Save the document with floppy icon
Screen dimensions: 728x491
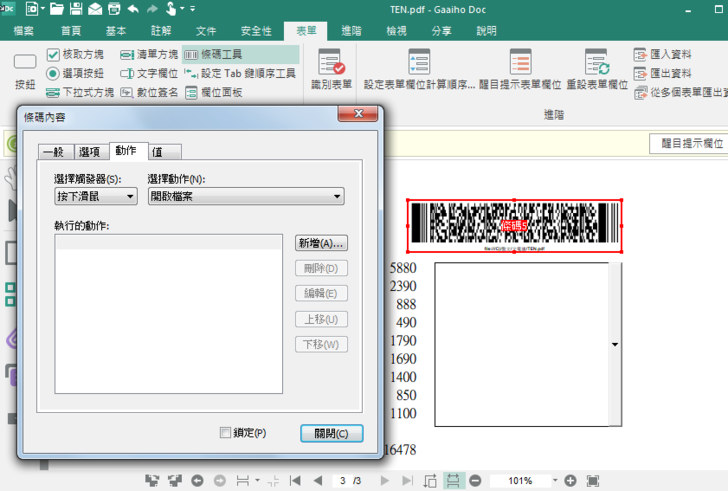(76, 9)
